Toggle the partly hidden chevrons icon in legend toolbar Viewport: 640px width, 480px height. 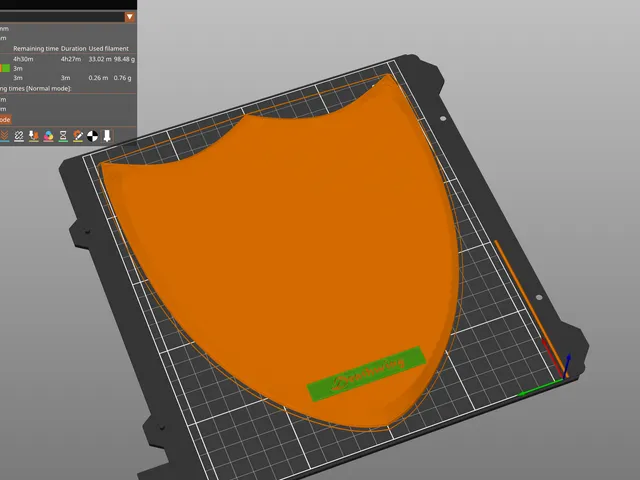tap(4, 136)
